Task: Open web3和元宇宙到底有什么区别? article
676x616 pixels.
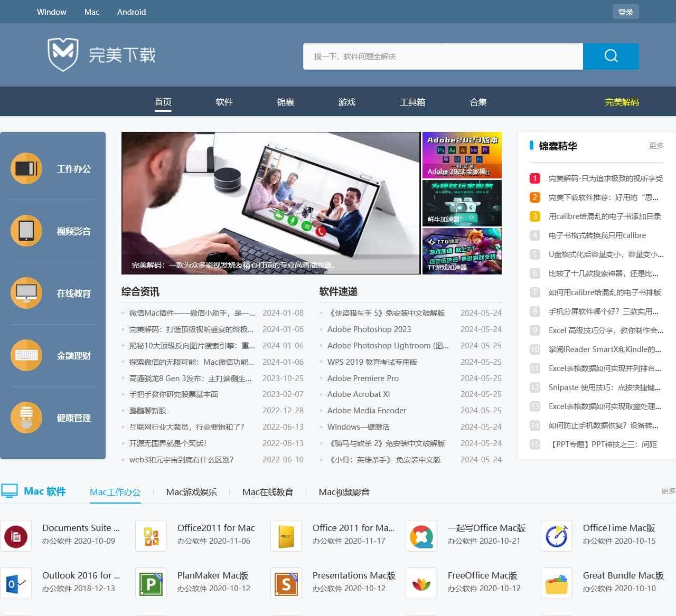Action: (x=182, y=460)
